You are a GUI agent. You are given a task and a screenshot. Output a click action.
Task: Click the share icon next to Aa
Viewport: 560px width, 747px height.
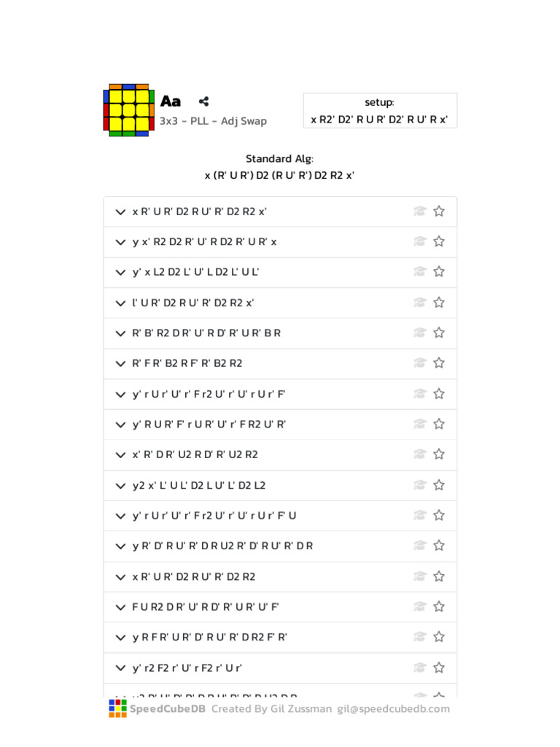pyautogui.click(x=203, y=101)
